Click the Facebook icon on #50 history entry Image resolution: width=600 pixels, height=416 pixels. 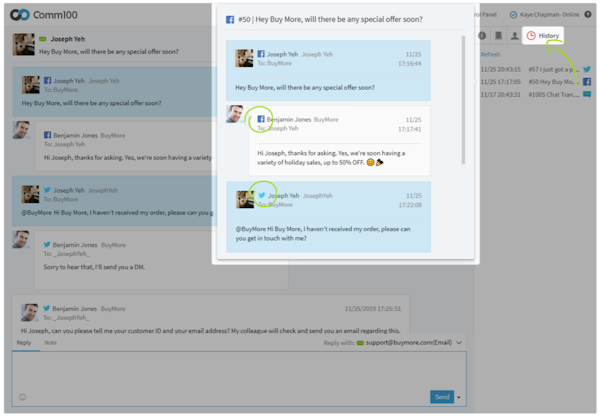point(587,82)
